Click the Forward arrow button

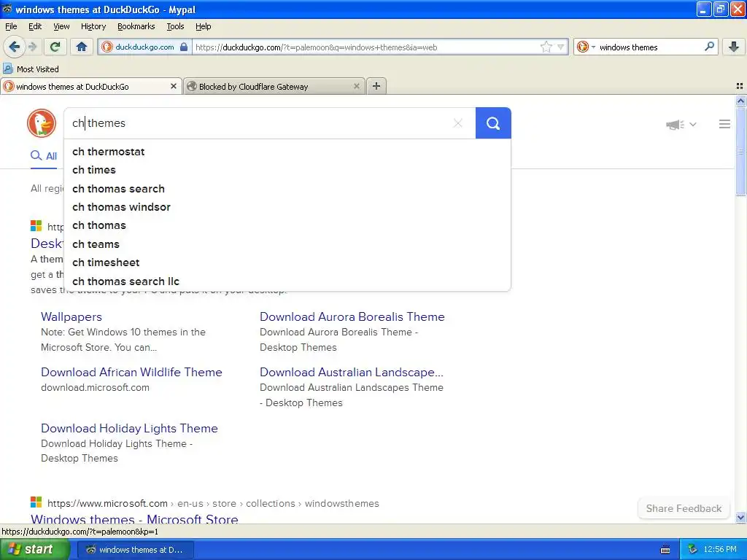[32, 47]
